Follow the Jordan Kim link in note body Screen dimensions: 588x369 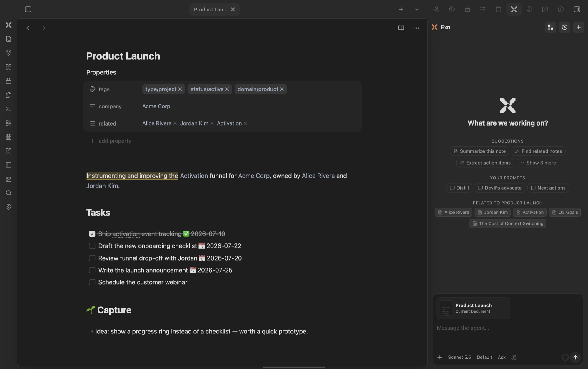click(x=102, y=186)
